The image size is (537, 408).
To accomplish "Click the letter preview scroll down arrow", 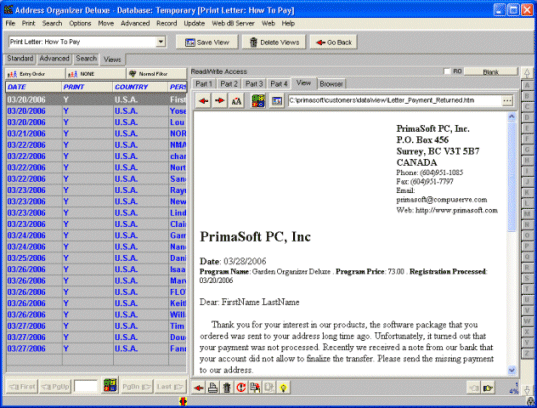I will point(511,370).
